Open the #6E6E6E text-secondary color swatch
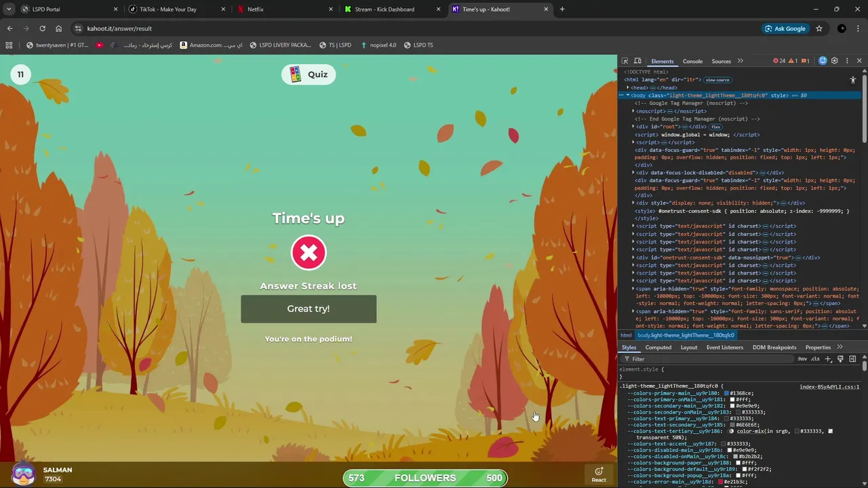Image resolution: width=868 pixels, height=488 pixels. [x=732, y=424]
